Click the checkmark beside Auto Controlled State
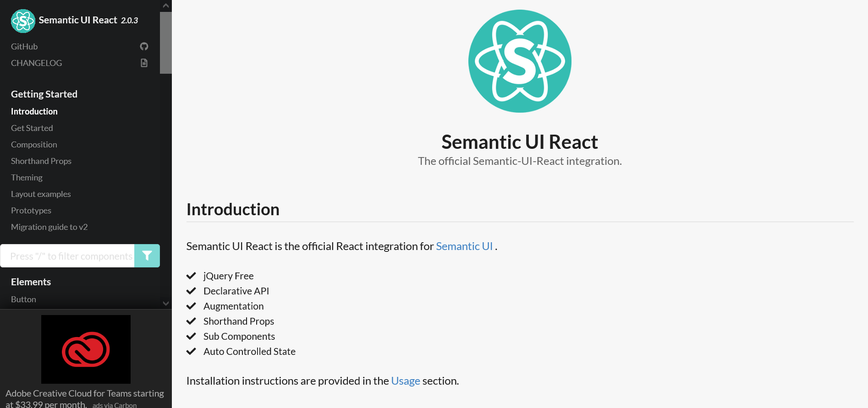Viewport: 868px width, 408px height. click(x=192, y=351)
